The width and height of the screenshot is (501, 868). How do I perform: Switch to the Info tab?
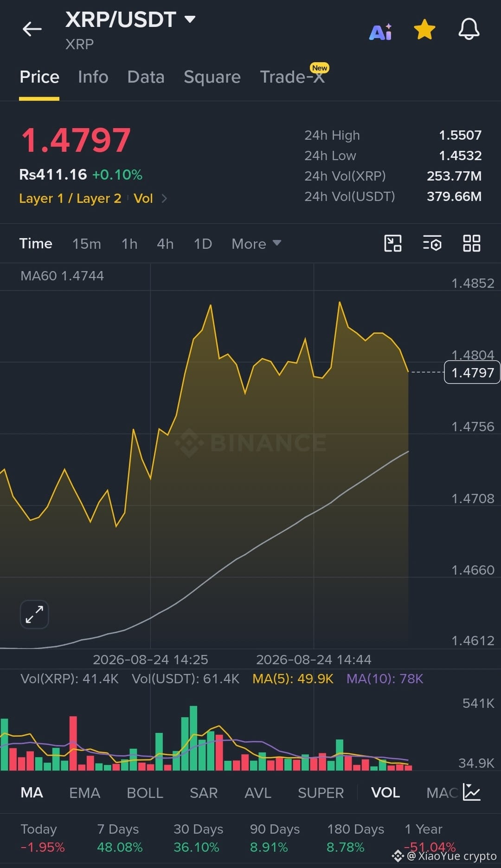point(93,77)
